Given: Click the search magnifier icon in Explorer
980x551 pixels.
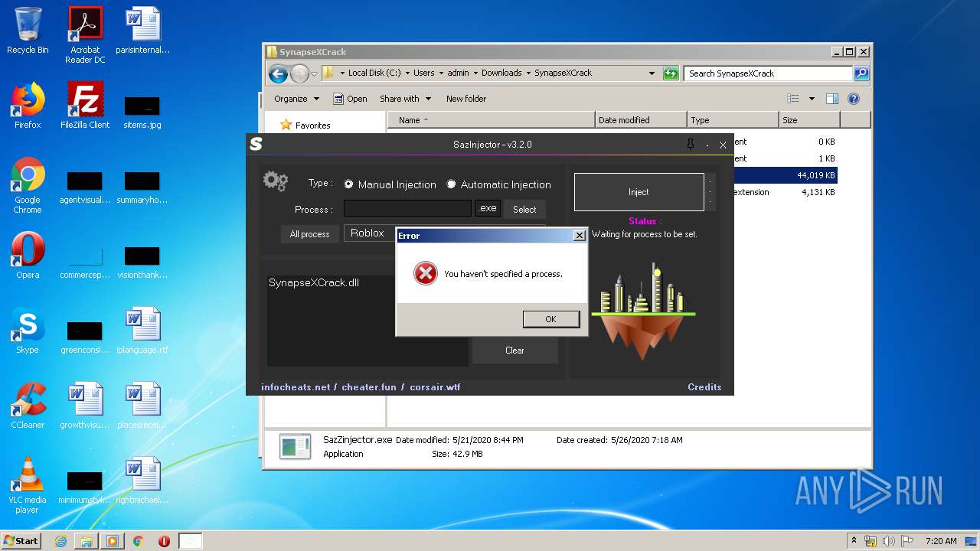Looking at the screenshot, I should click(861, 73).
